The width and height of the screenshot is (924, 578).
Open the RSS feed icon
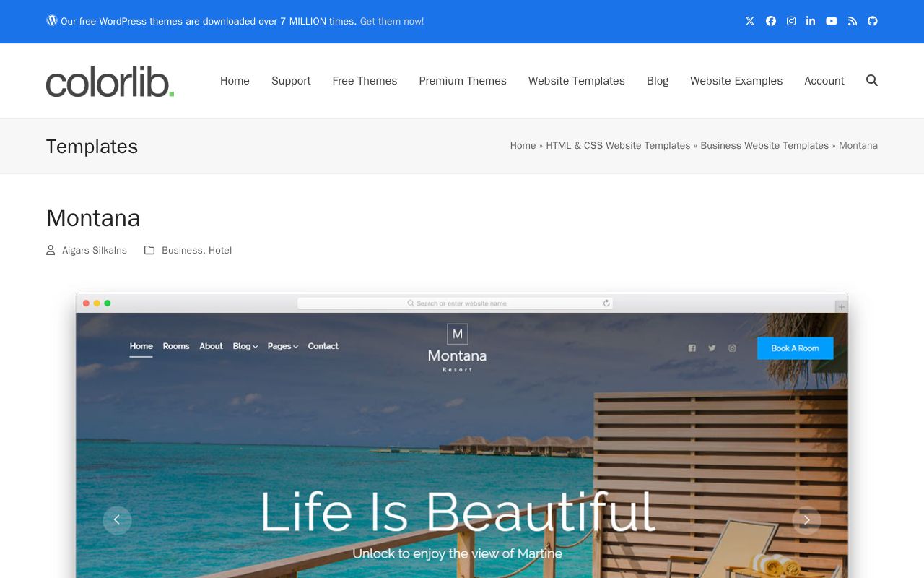coord(853,21)
